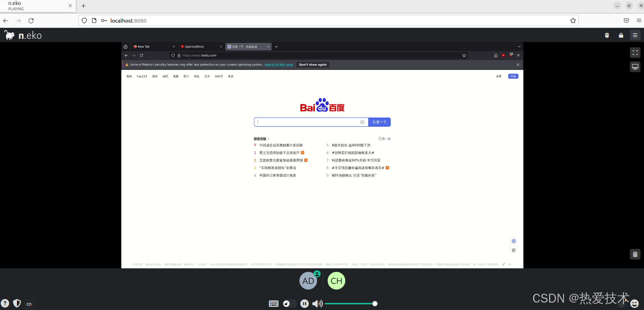Reload the Baidu page in remote Firefox
The height and width of the screenshot is (310, 644).
(x=141, y=55)
